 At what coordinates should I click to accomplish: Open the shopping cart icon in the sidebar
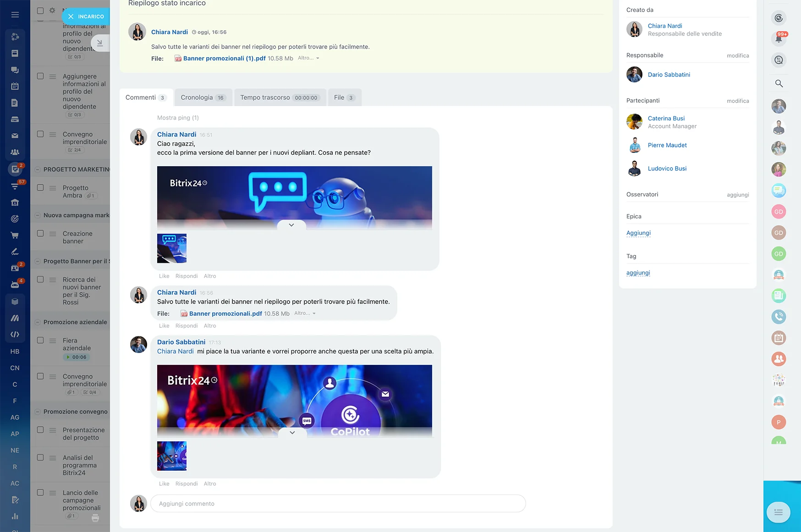15,235
